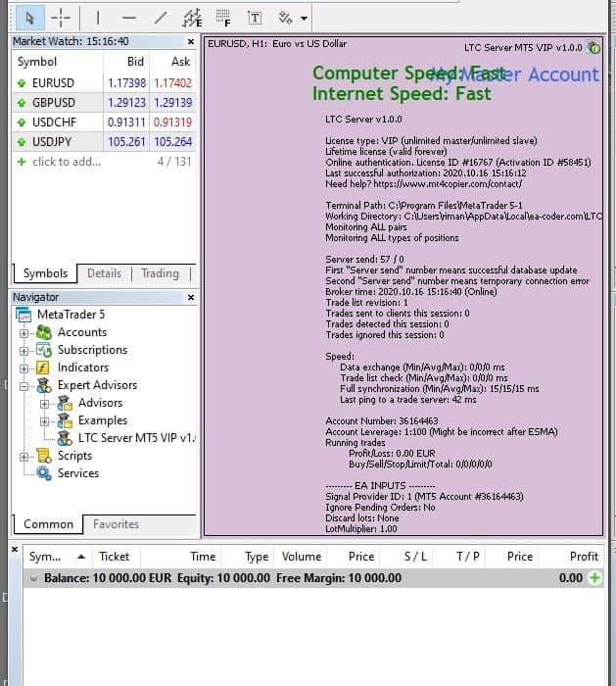Viewport: 616px width, 686px height.
Task: Click the Indicators icon in Navigator
Action: tap(43, 367)
